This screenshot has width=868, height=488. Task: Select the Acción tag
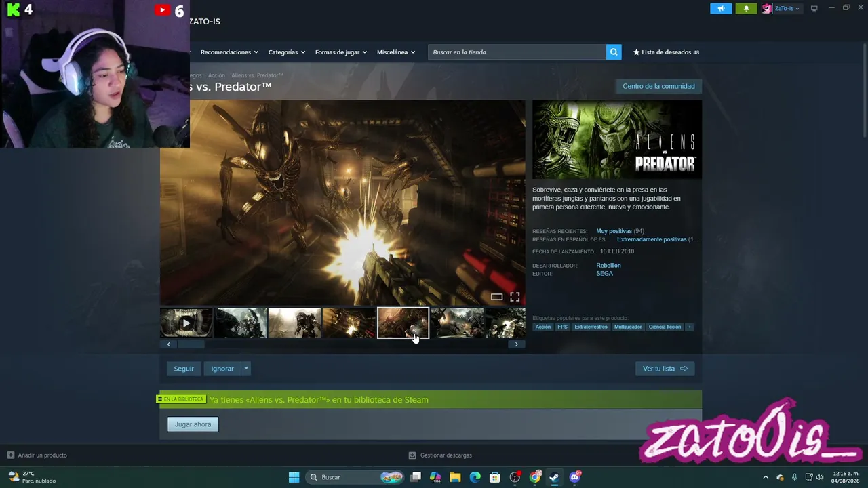click(543, 327)
